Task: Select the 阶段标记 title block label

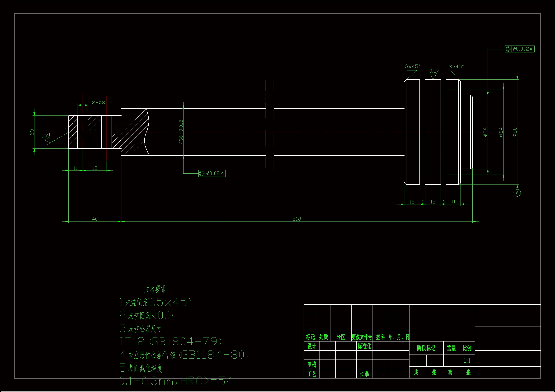Action: point(426,348)
